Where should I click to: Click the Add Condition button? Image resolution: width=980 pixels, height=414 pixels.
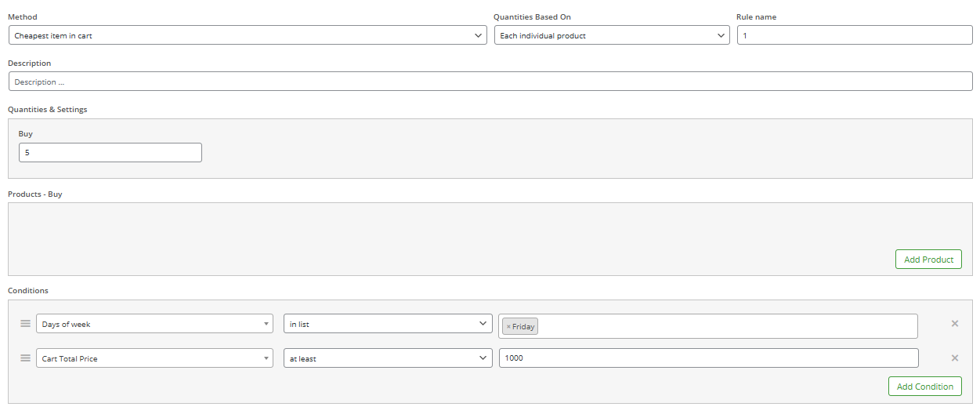coord(925,387)
